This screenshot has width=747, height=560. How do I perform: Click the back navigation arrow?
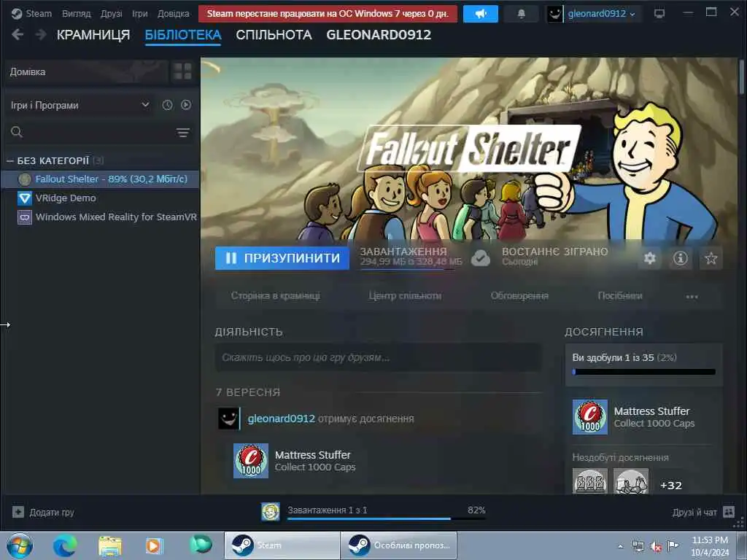coord(18,34)
